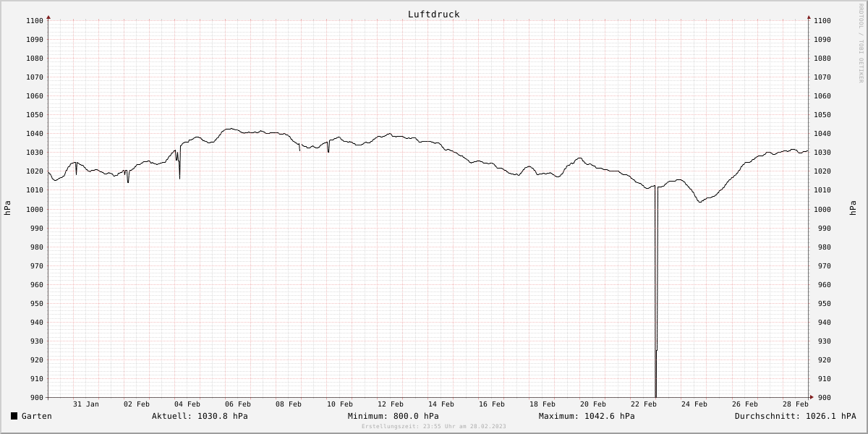This screenshot has height=434, width=868.
Task: Click the 900 value on the right axis
Action: (x=825, y=398)
